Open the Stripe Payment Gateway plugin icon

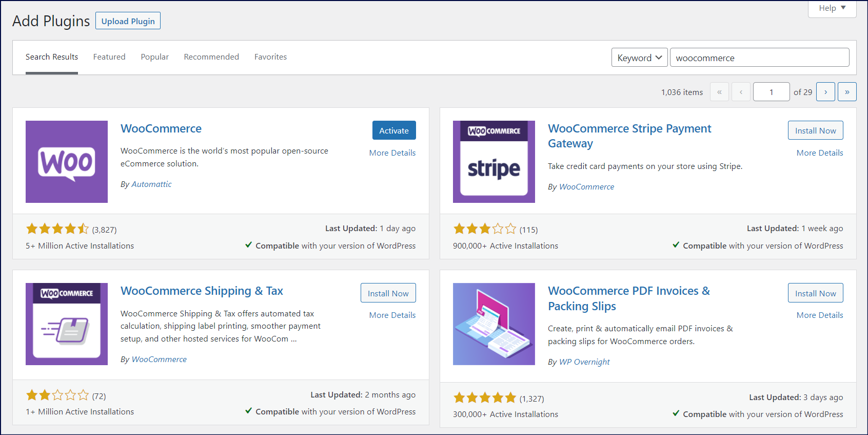494,162
